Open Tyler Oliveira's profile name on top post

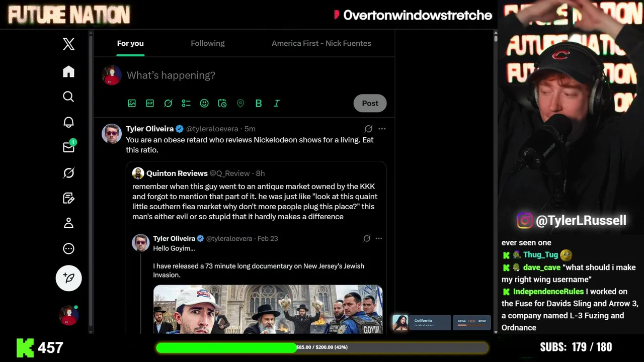[x=150, y=129]
